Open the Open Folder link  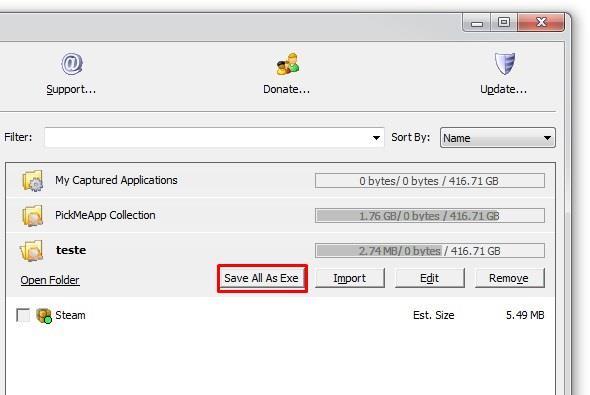tap(50, 280)
